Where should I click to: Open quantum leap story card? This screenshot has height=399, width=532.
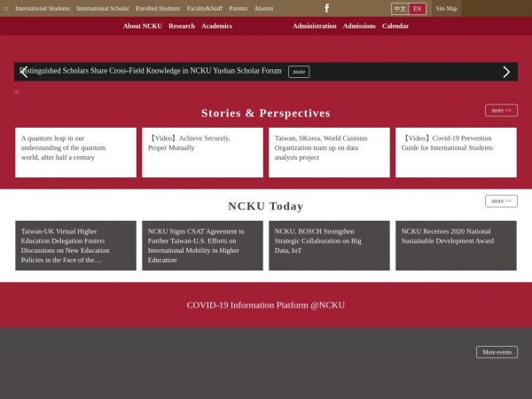75,153
